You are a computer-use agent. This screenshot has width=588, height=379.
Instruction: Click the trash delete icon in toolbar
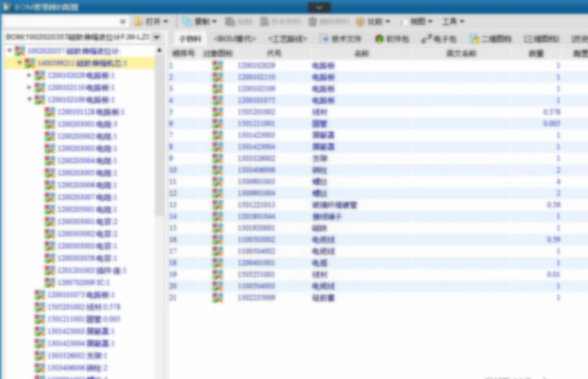(313, 21)
